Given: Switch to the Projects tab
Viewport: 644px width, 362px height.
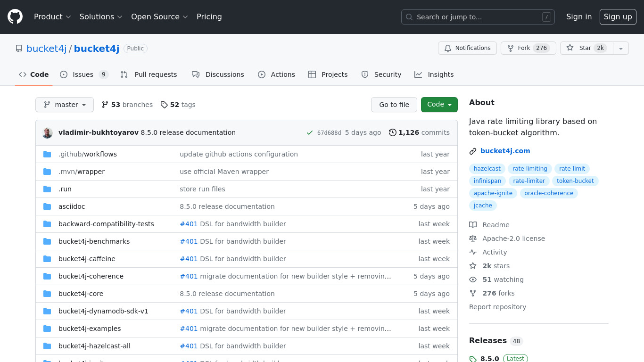Looking at the screenshot, I should tap(328, 74).
